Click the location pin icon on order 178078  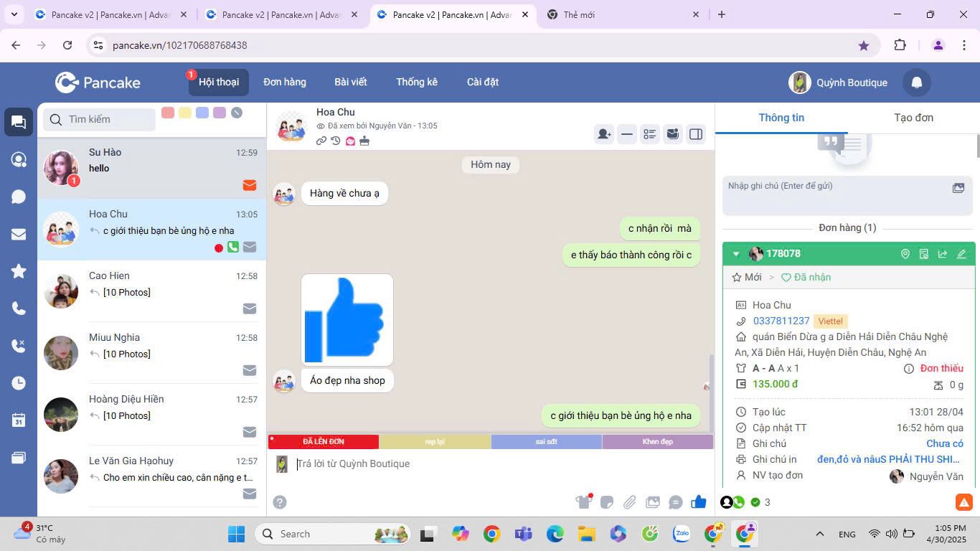(x=905, y=254)
